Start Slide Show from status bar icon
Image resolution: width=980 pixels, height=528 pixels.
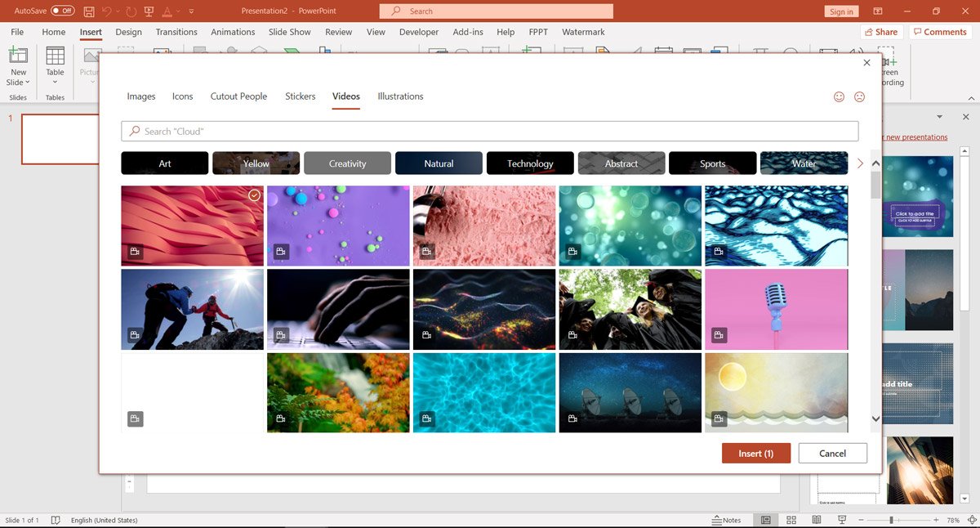pos(842,520)
